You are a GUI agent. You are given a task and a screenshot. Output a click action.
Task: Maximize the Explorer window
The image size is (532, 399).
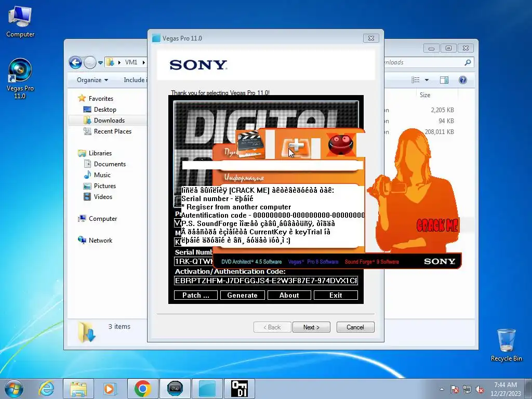(448, 48)
